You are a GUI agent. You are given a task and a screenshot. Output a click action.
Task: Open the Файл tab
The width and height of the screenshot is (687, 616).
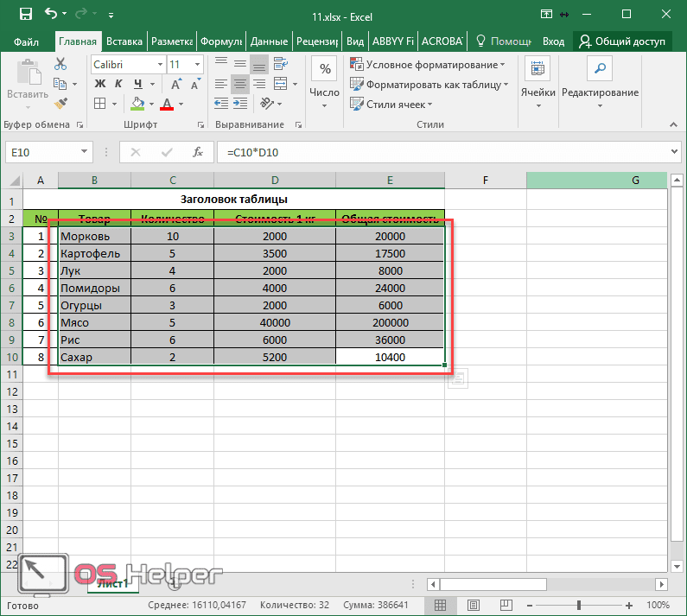26,41
